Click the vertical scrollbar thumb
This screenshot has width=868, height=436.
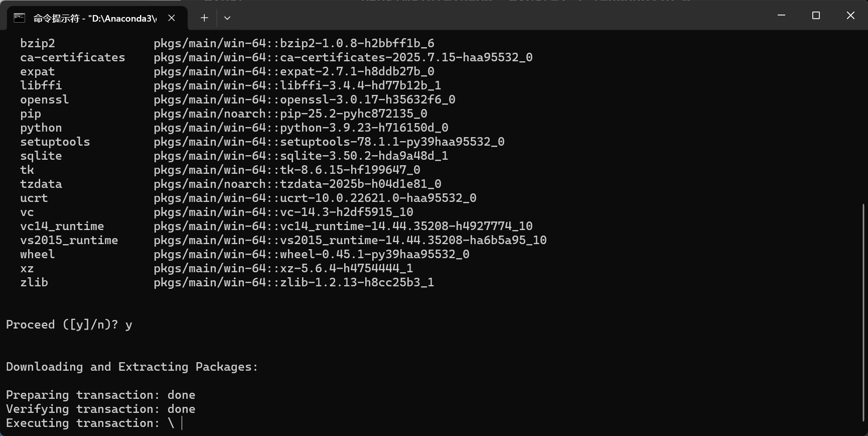(x=863, y=311)
